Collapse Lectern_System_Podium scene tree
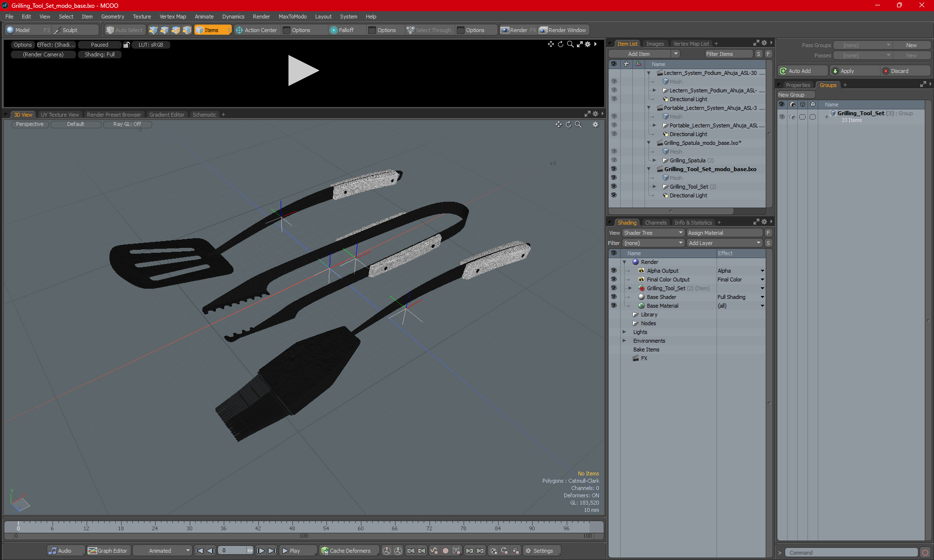 click(648, 73)
